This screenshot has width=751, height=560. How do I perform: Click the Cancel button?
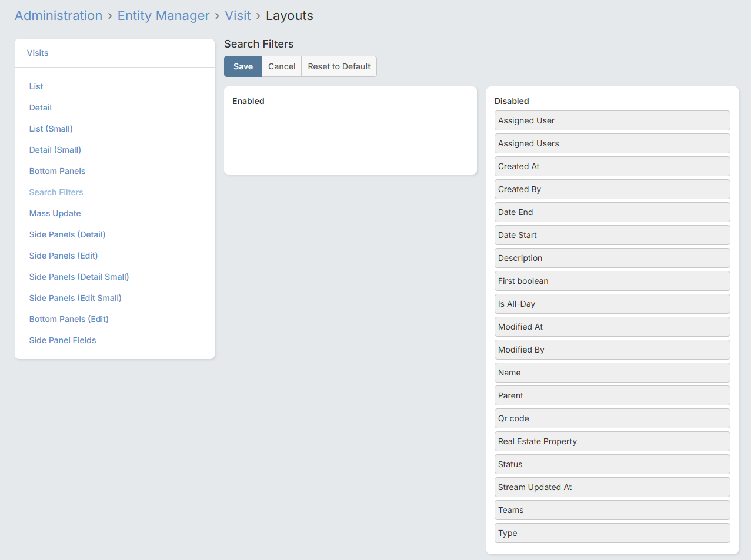[x=281, y=66]
